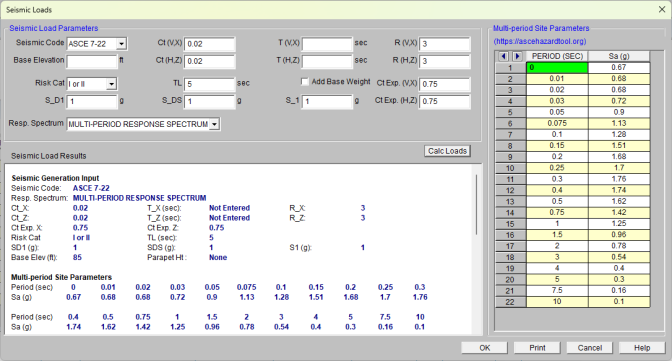Viewport: 672px width, 361px height.
Task: Select the Sa cell 1.76 in row 11
Action: tap(619, 179)
